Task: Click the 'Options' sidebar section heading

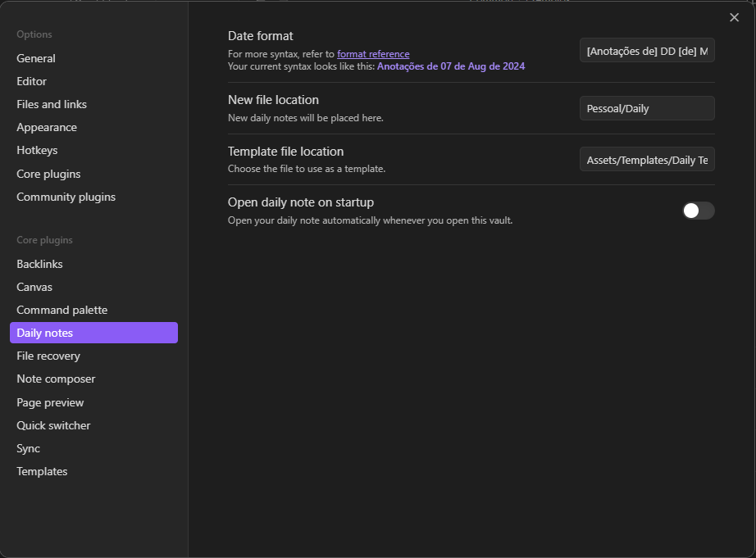Action: tap(34, 34)
